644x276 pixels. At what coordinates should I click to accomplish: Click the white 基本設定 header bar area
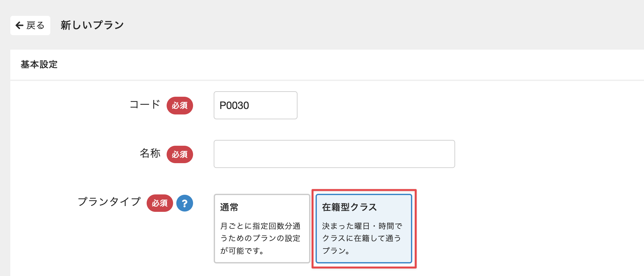click(322, 64)
